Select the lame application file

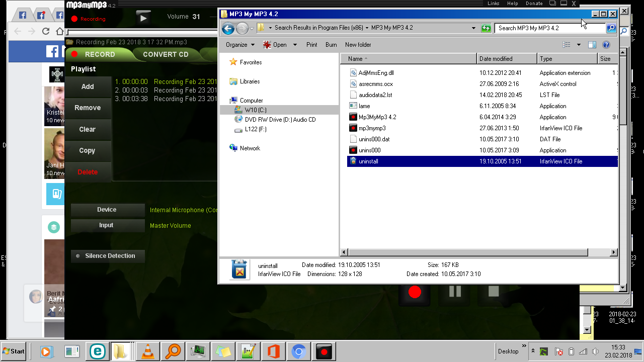[x=364, y=106]
